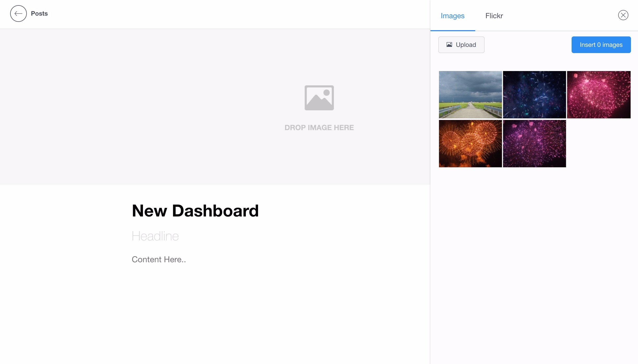The image size is (638, 364).
Task: Switch to the Flickr tab
Action: [x=494, y=16]
